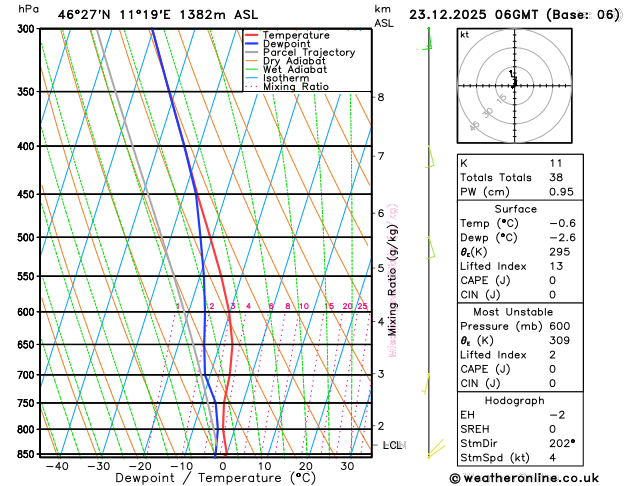Select the 'Isotherm' legend entry
Screen dimensions: 629x486
point(286,78)
